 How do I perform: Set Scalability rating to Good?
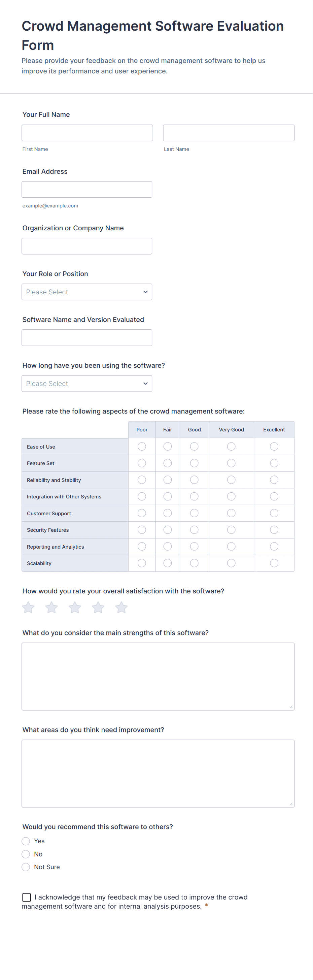click(x=194, y=563)
